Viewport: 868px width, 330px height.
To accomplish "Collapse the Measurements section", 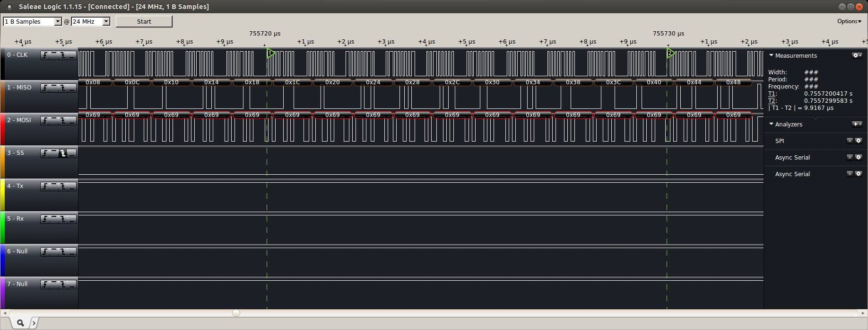I will click(771, 55).
